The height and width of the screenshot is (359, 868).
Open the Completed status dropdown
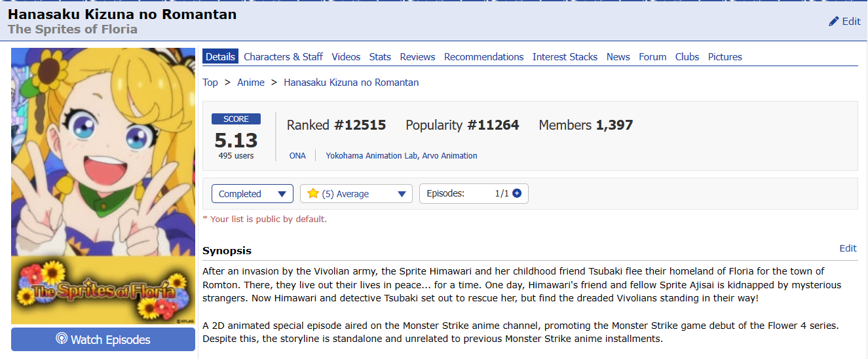click(x=252, y=194)
